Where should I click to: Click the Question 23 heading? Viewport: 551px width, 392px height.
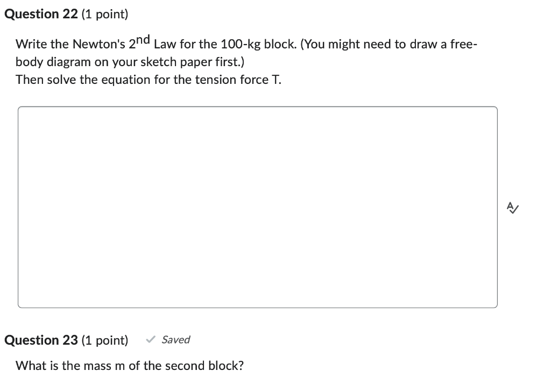click(x=40, y=340)
